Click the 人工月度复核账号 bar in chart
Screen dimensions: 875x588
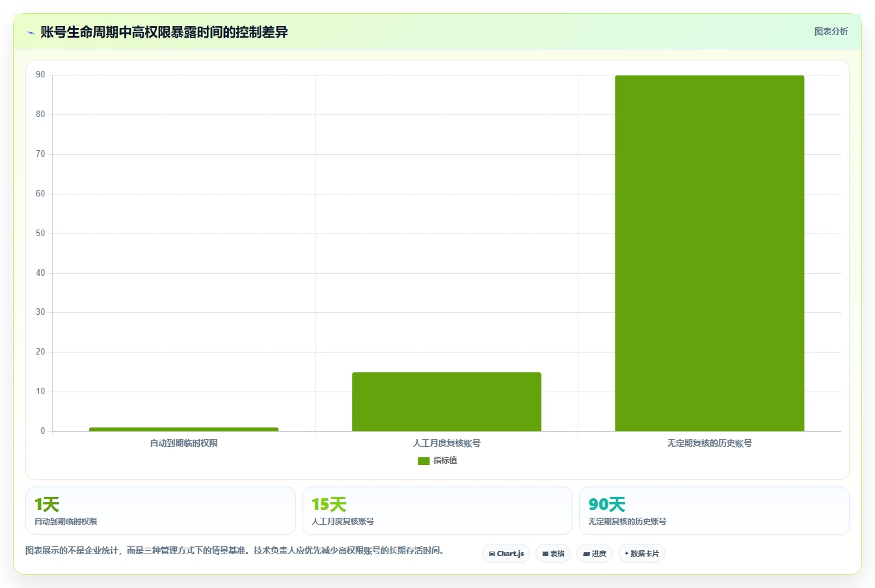click(x=446, y=401)
